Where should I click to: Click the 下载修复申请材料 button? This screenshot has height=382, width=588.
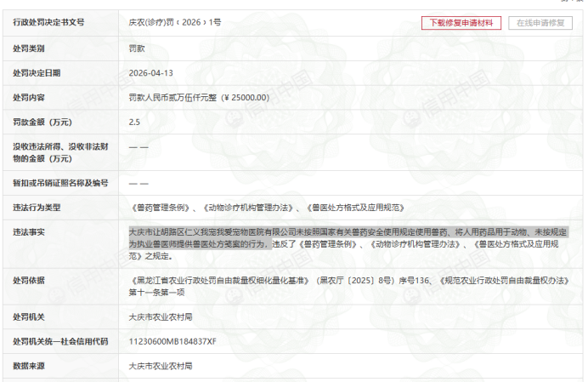click(461, 23)
